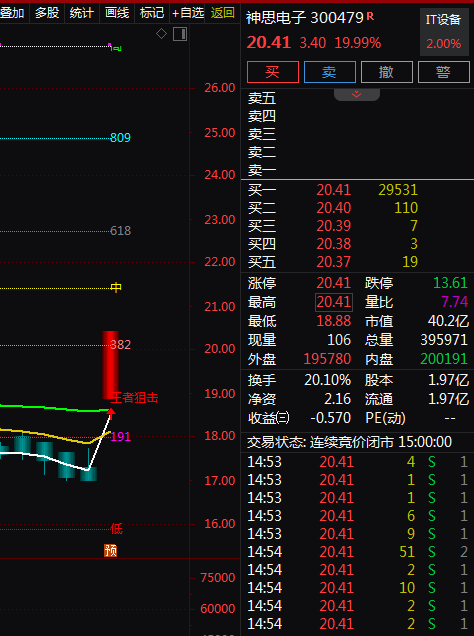Click the 14:53 trade row with volume 9

click(x=358, y=534)
